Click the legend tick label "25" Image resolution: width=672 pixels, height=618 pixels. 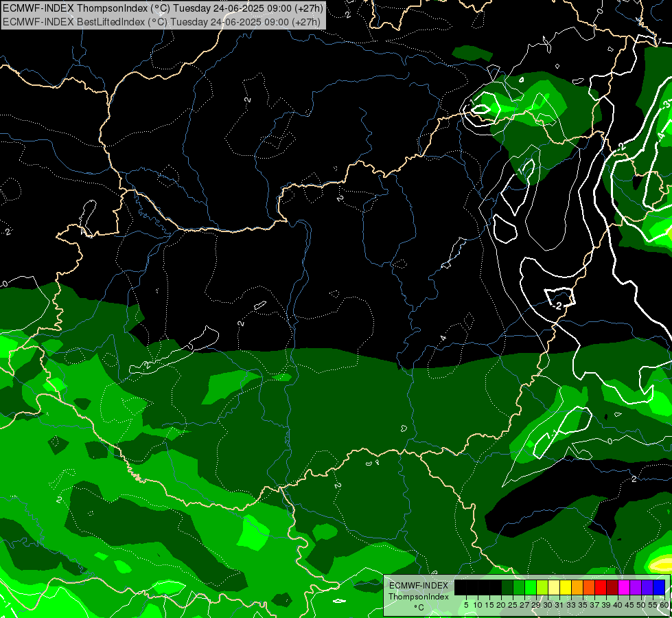click(513, 605)
